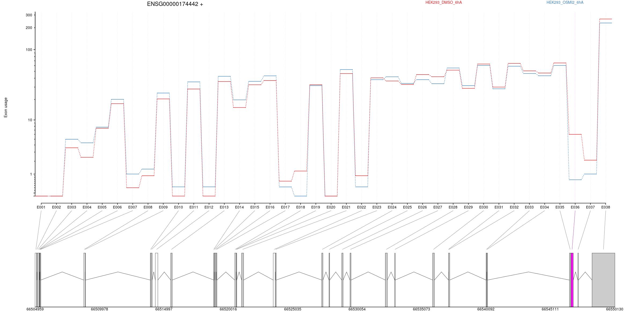This screenshot has width=644, height=322.
Task: Click the exon label E028
Action: pos(453,207)
